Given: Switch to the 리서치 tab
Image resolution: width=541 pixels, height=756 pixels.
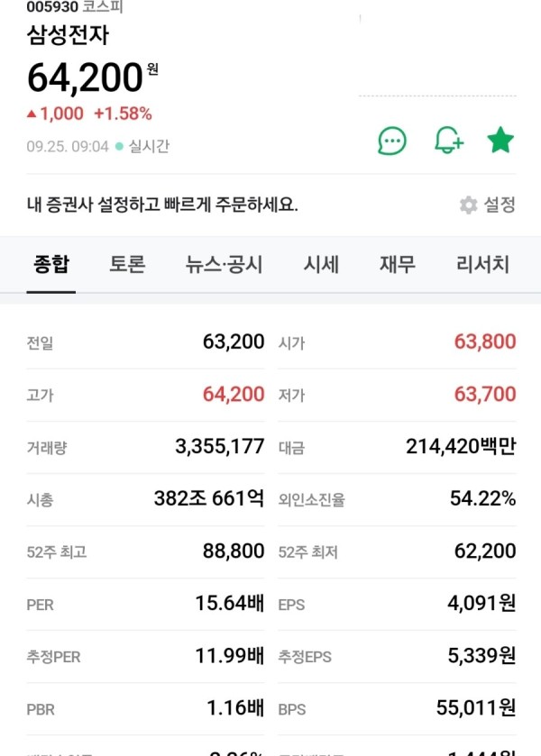Looking at the screenshot, I should click(x=482, y=264).
